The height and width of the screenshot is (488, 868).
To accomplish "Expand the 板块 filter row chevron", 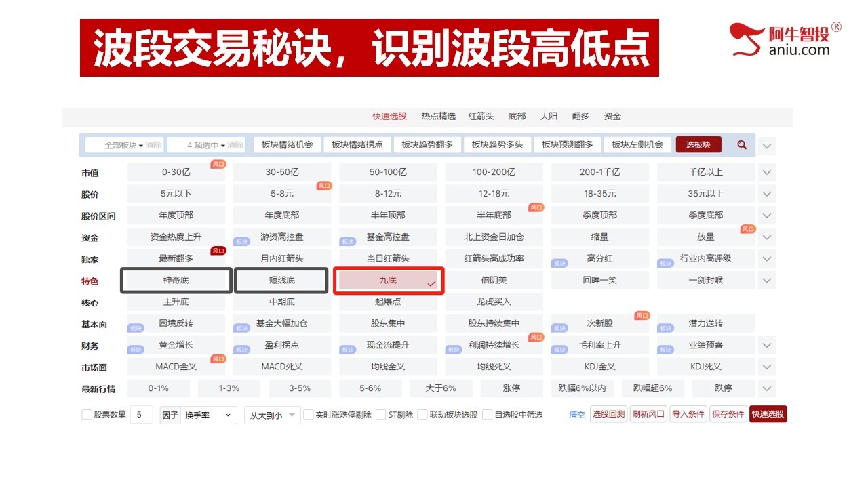I will 767,146.
